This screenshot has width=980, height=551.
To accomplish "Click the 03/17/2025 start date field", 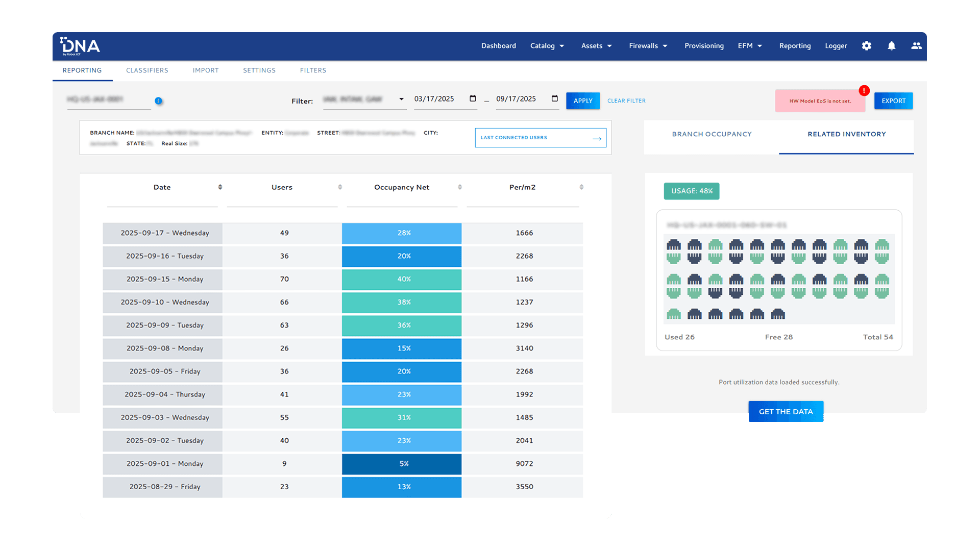I will pyautogui.click(x=445, y=99).
